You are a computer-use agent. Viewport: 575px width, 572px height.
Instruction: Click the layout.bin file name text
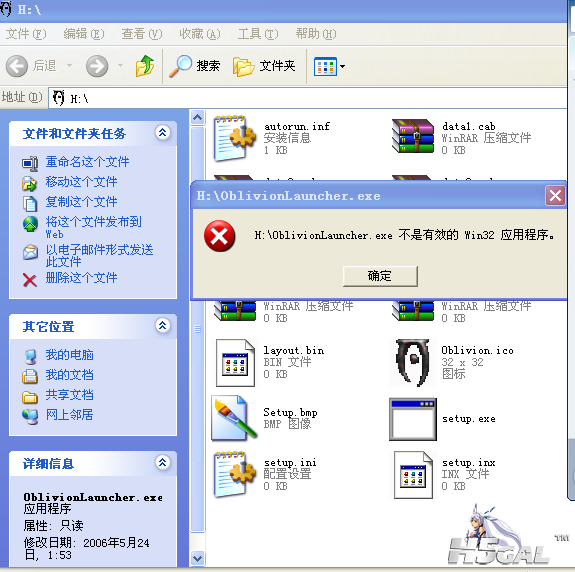tap(294, 351)
